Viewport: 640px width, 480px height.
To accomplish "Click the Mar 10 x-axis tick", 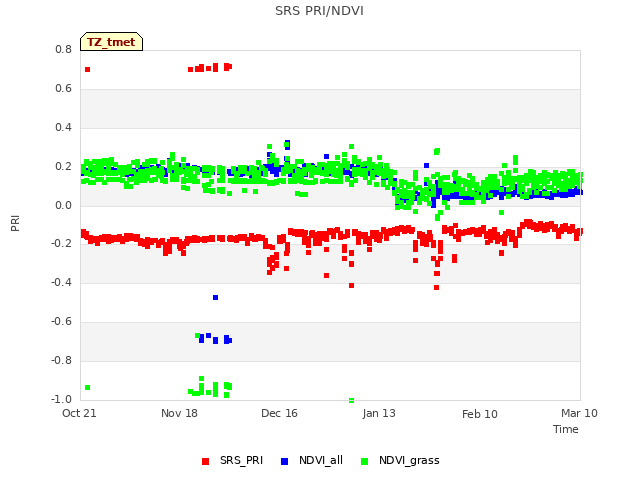I will [579, 413].
